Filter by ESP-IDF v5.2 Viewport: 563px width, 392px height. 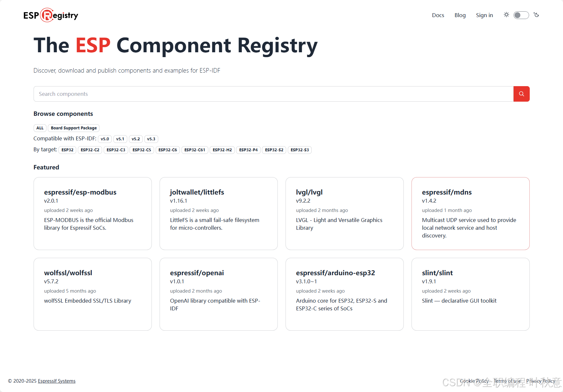coord(136,139)
